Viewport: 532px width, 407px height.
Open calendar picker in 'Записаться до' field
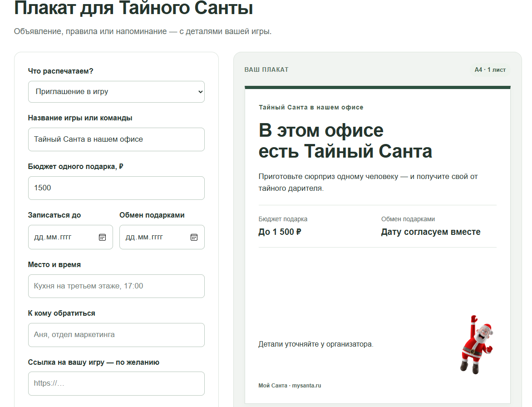102,237
